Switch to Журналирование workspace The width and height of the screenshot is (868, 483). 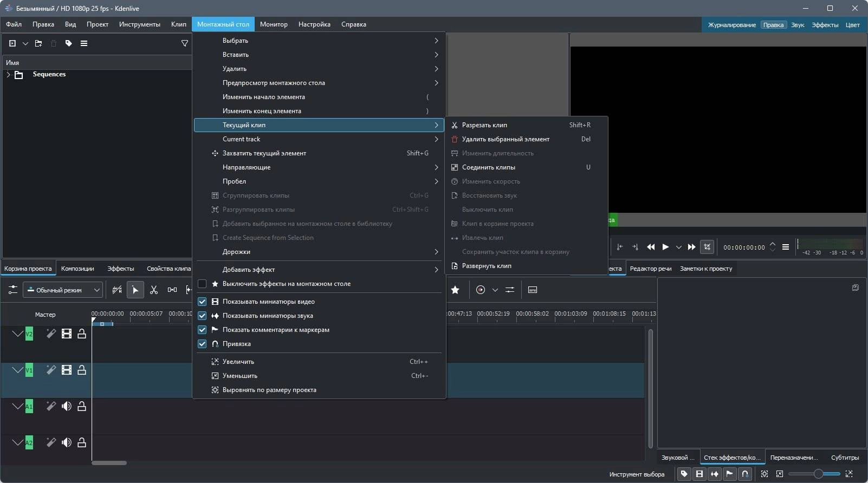(731, 25)
